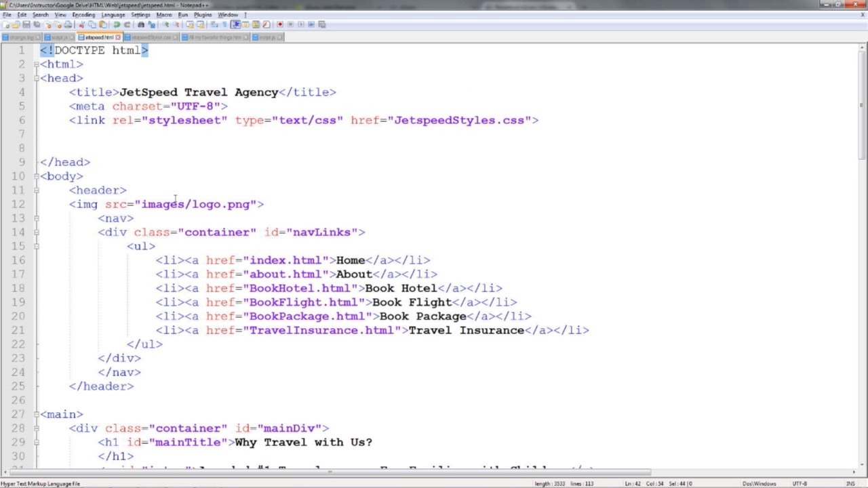
Task: Start macro recording with red dot
Action: [280, 24]
